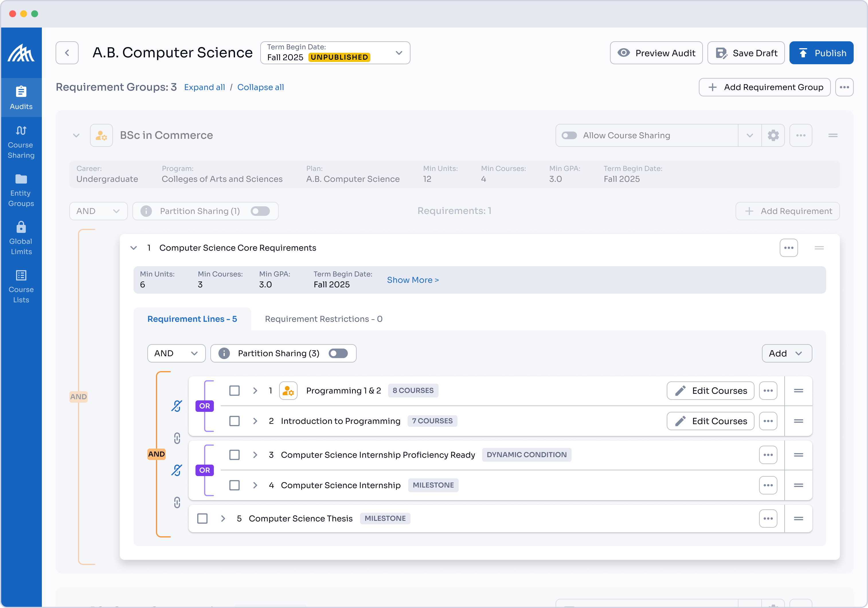
Task: Open Allow Course Sharing dropdown arrow
Action: [750, 135]
